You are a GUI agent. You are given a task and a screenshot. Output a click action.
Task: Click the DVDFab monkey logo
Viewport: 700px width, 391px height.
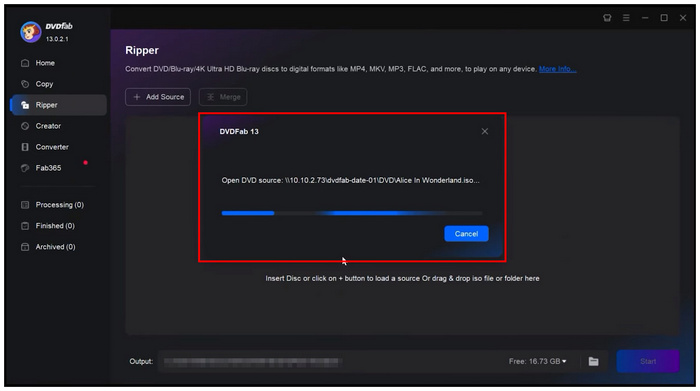pos(30,32)
